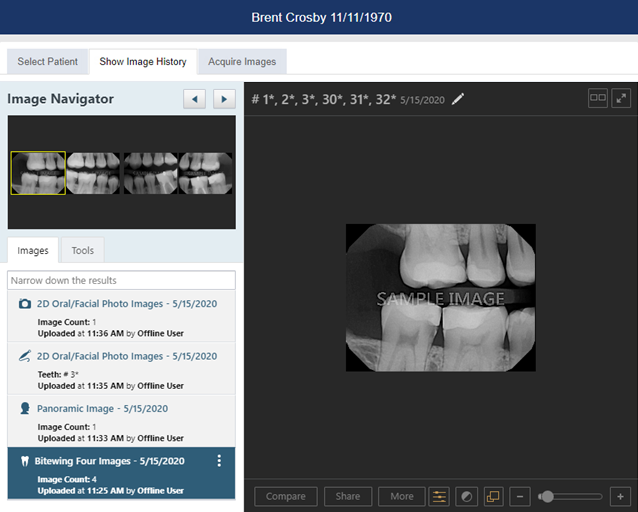Click tooth icon on Bitewing Four Images
This screenshot has height=512, width=638.
25,461
